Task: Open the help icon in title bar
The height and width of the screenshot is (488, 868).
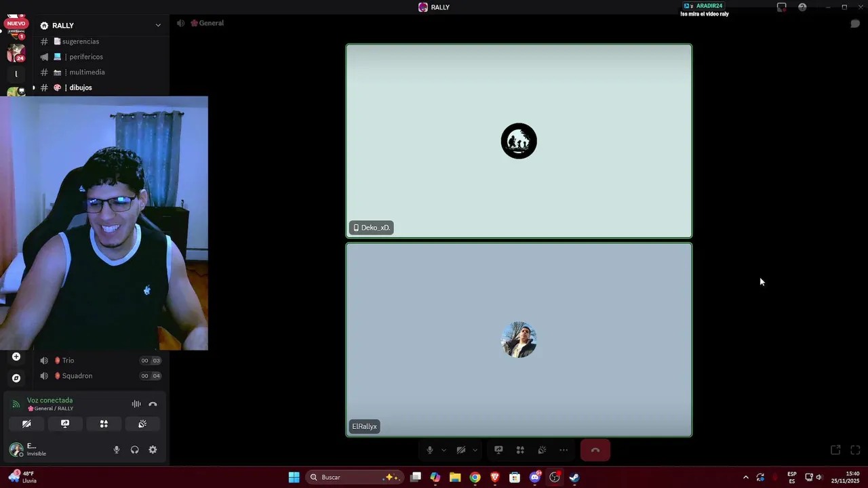Action: (x=802, y=7)
